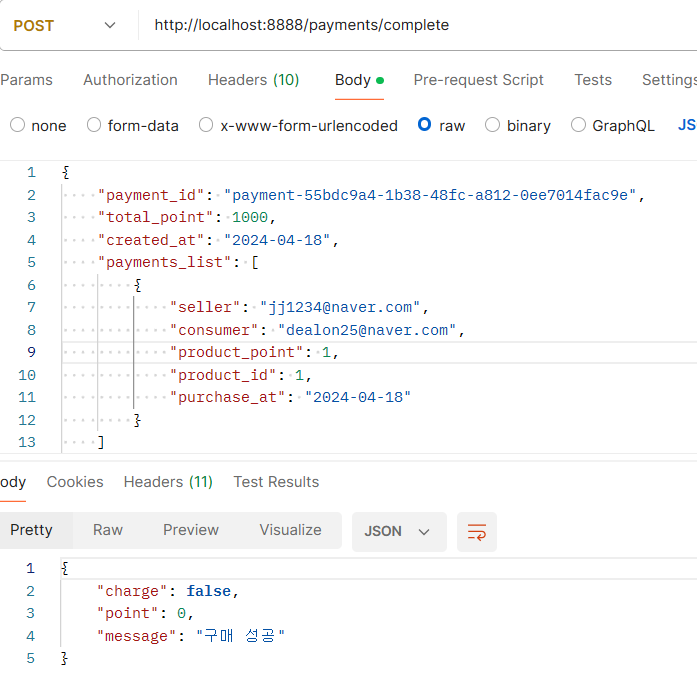Click the "product_id" key
697x685 pixels.
[x=223, y=376]
